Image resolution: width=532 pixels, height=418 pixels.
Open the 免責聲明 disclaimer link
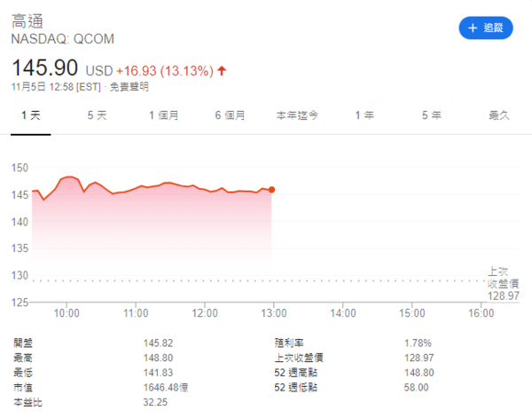coord(129,87)
